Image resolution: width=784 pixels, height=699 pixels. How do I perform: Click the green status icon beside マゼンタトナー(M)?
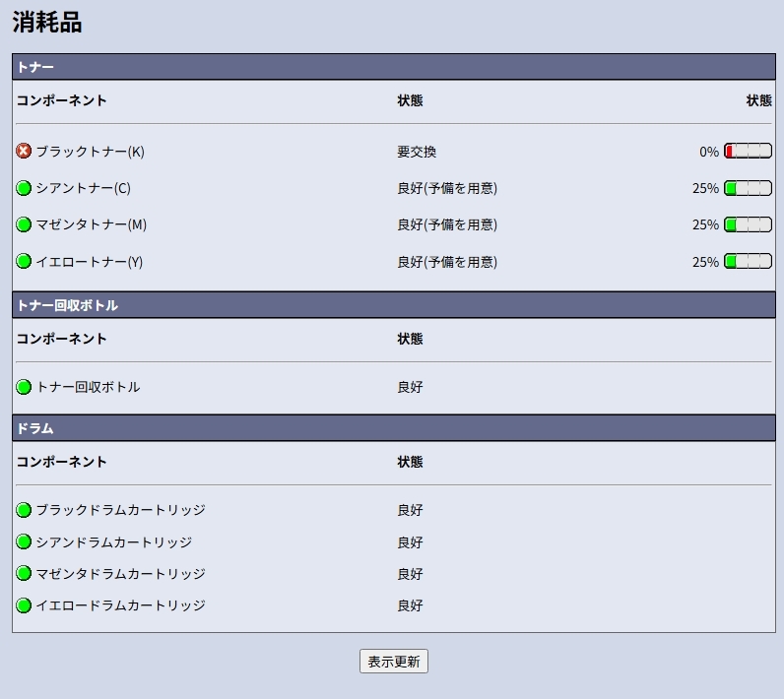[24, 224]
